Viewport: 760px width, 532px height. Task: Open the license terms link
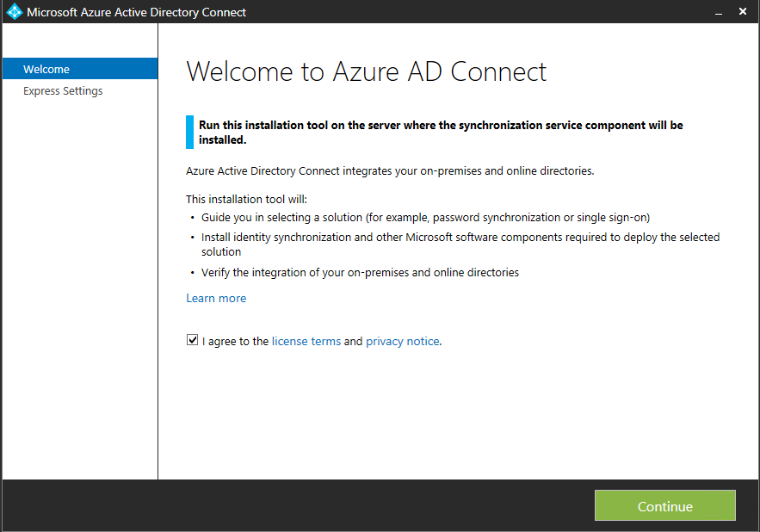pos(306,342)
